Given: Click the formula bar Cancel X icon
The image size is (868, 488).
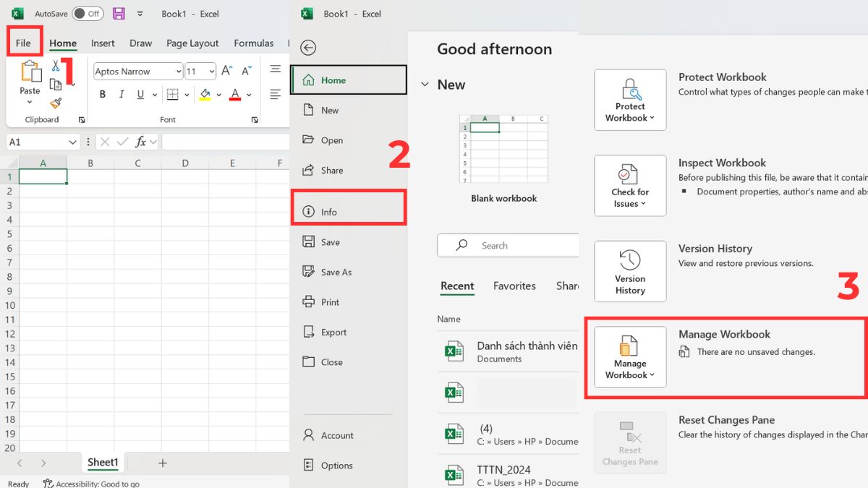Looking at the screenshot, I should [104, 142].
